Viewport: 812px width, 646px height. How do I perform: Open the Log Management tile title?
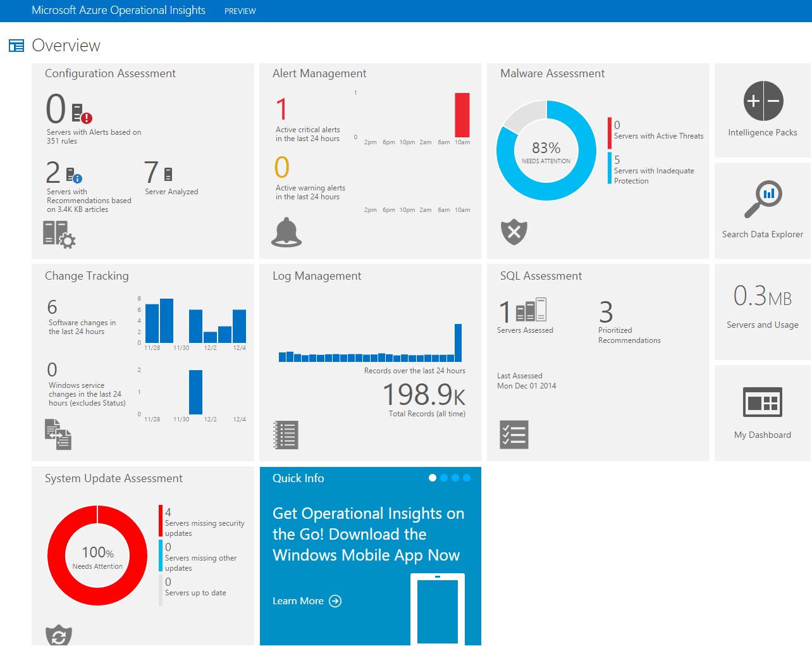tap(317, 276)
